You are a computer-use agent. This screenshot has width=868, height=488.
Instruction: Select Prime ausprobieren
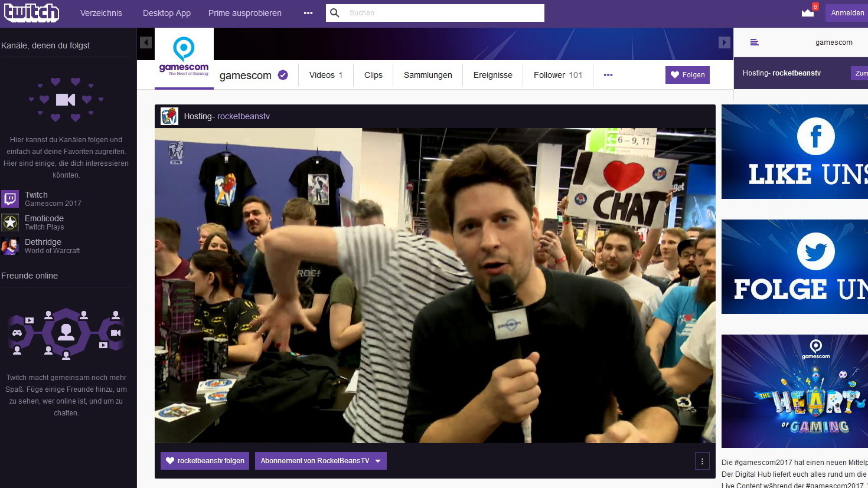[x=245, y=13]
